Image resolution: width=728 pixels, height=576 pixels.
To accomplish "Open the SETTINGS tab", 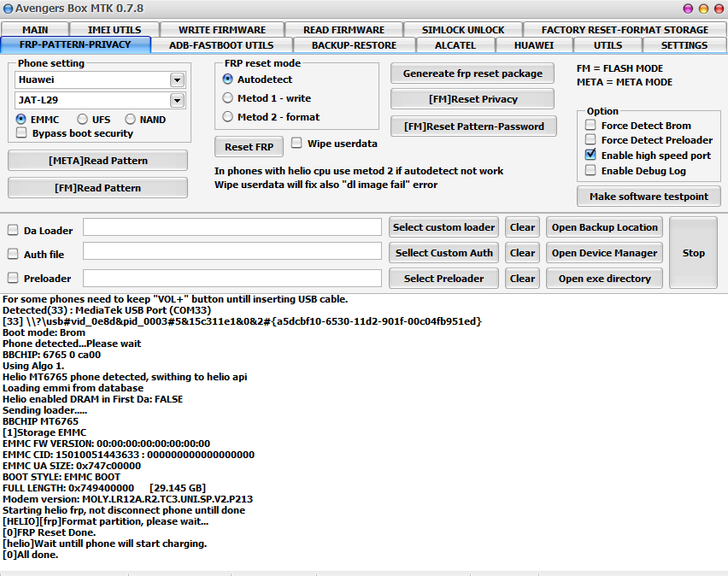I will pos(684,45).
